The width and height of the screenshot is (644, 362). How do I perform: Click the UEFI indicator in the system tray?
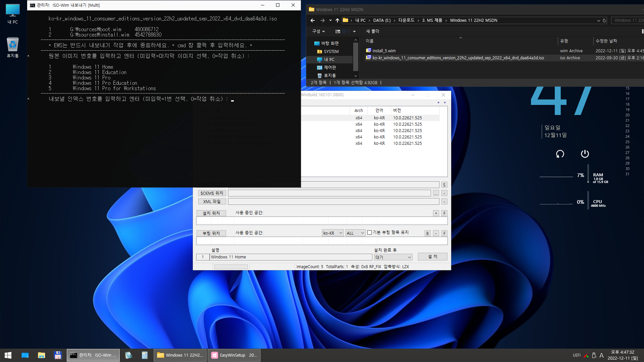577,355
